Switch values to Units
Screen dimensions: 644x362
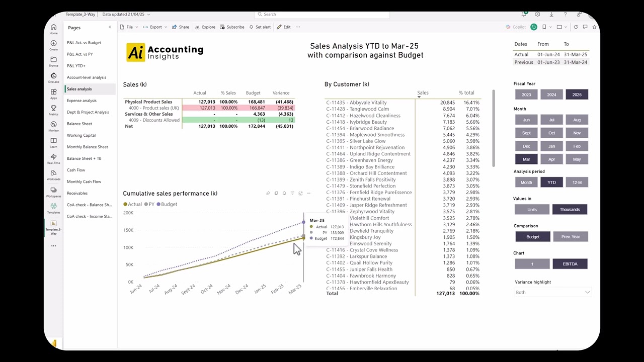(532, 210)
